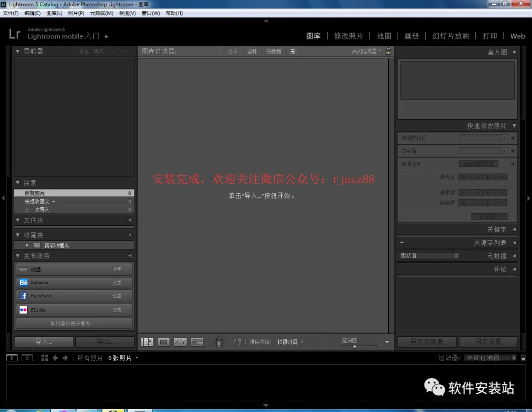
Task: Click main window display button 1
Action: 12,358
